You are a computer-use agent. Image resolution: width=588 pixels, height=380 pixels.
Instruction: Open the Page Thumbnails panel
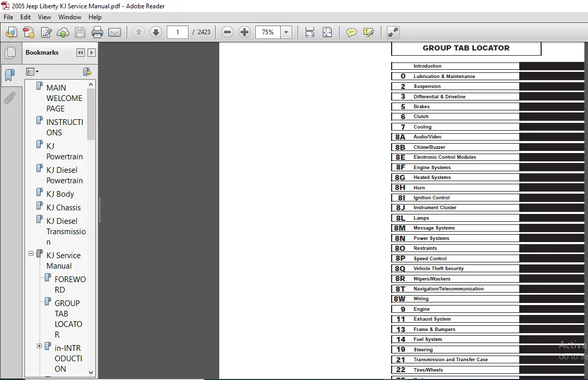click(10, 53)
